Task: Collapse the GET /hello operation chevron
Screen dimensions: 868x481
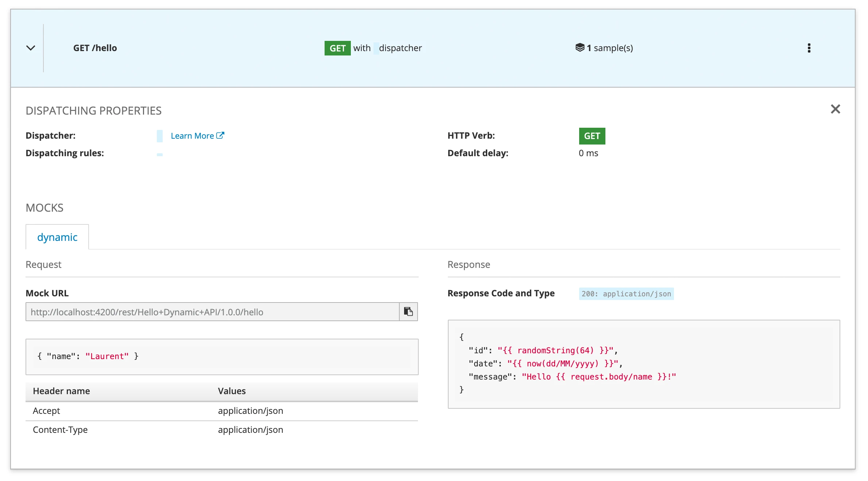Action: tap(31, 48)
